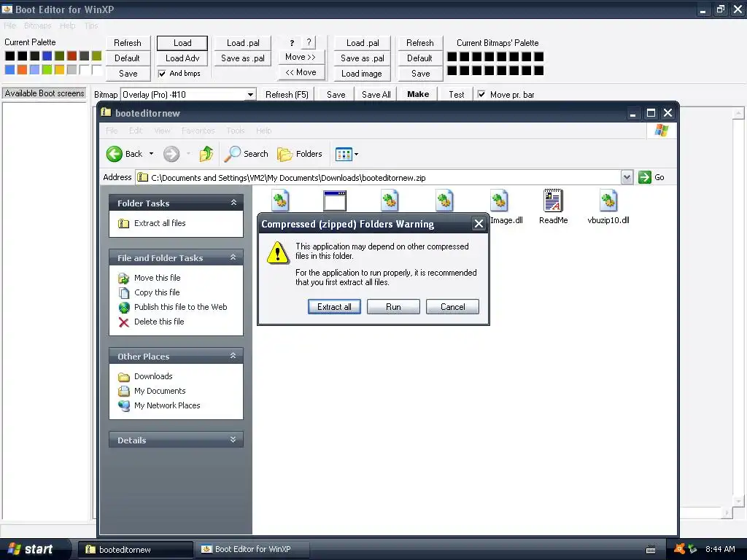
Task: Open Favorites menu in explorer window
Action: click(198, 131)
